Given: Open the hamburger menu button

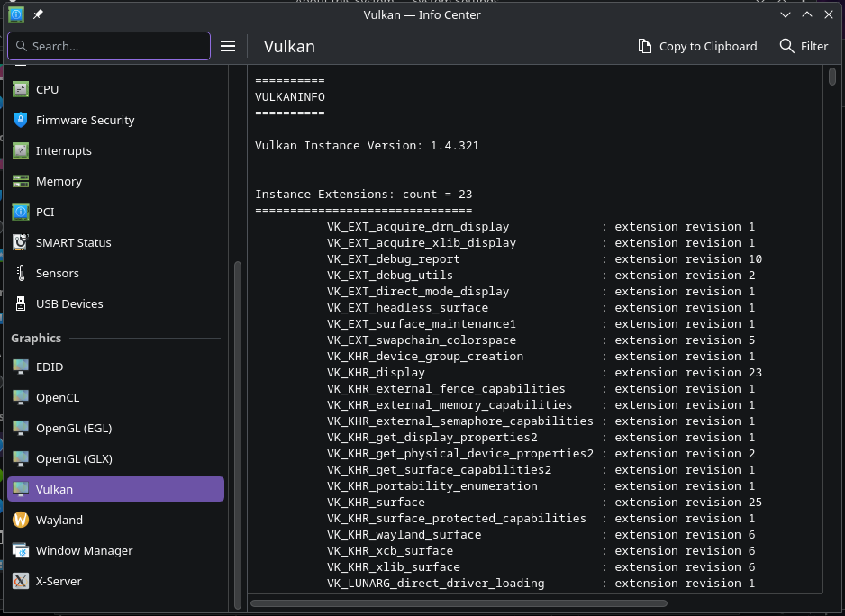Looking at the screenshot, I should click(228, 46).
